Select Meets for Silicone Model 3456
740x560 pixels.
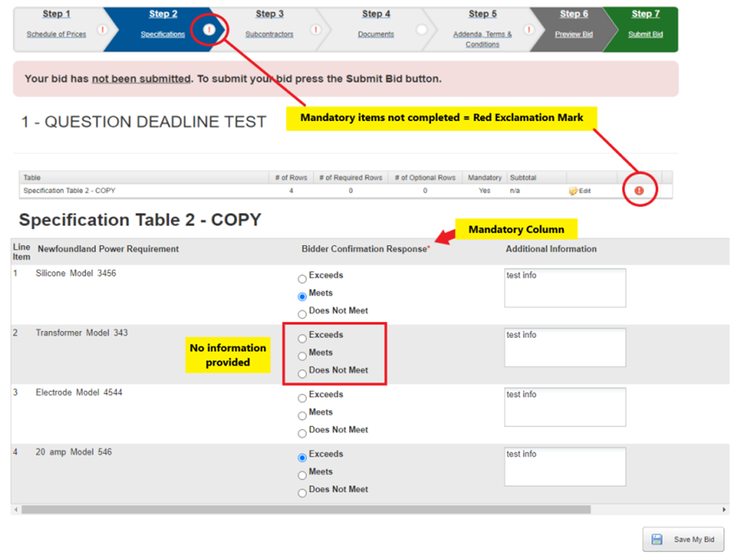(x=302, y=297)
